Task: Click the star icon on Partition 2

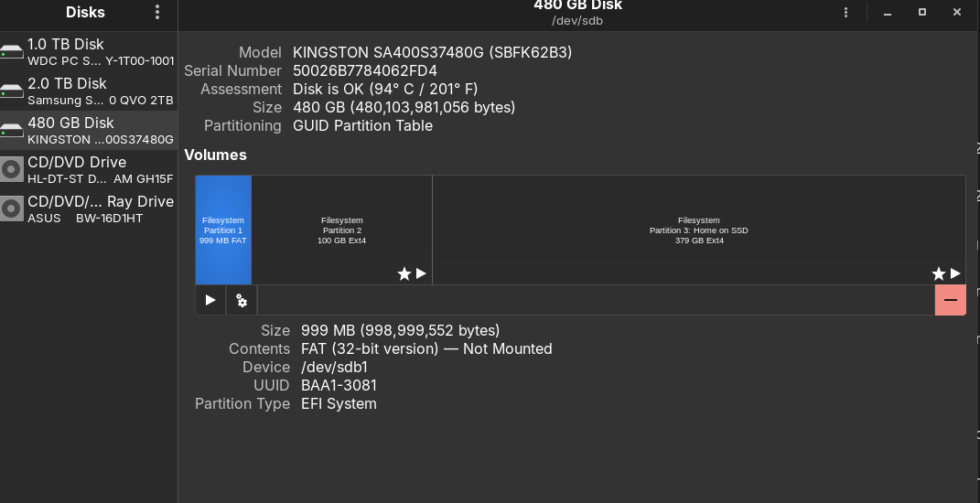Action: coord(404,273)
